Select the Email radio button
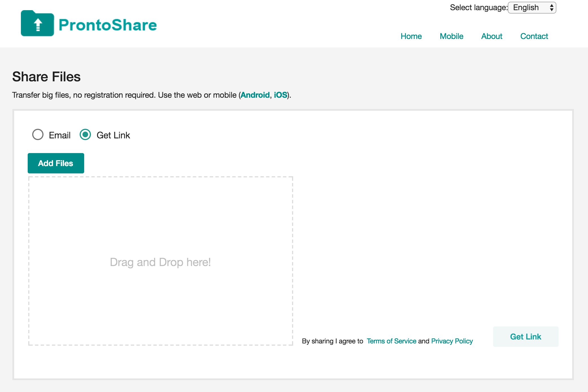 click(38, 135)
